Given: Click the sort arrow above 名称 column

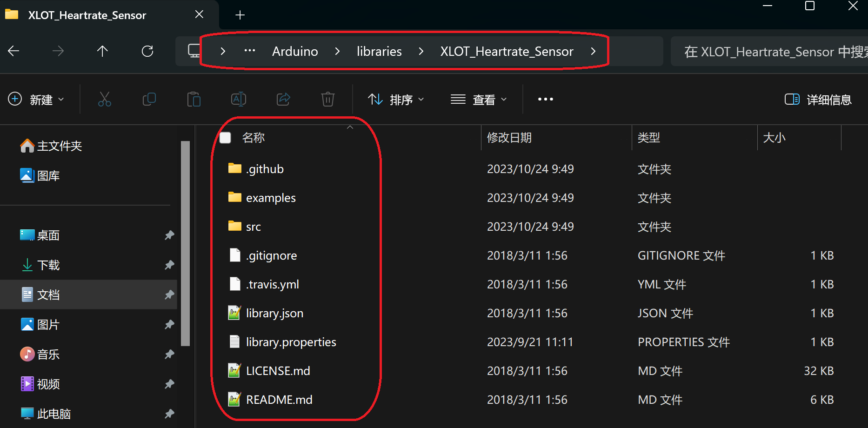Looking at the screenshot, I should (x=350, y=127).
